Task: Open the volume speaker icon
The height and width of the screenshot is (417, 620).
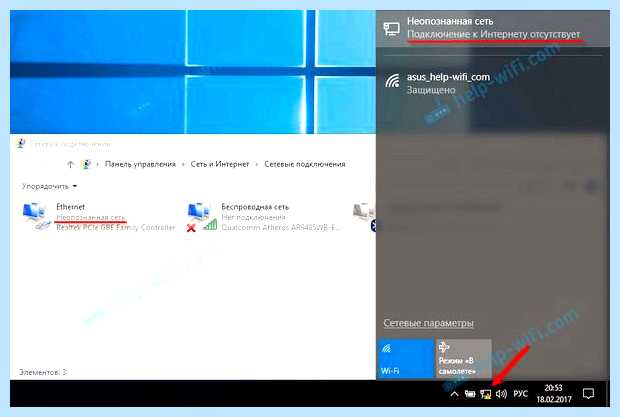Action: 501,394
